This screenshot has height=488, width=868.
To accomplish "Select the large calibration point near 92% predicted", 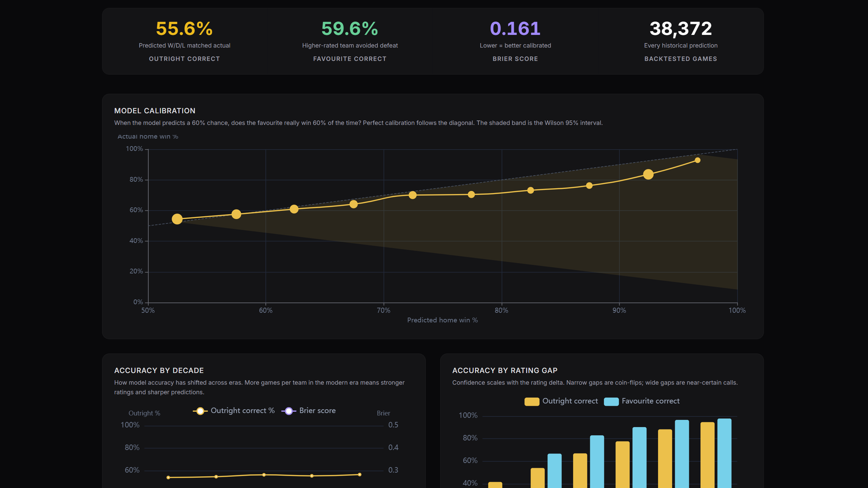I will coord(648,174).
